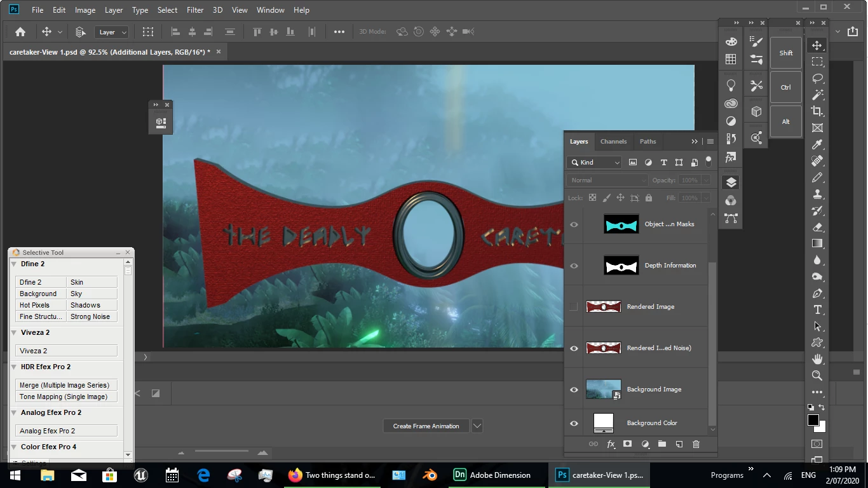Select the Clone Stamp tool
Viewport: 868px width, 488px height.
point(817,194)
